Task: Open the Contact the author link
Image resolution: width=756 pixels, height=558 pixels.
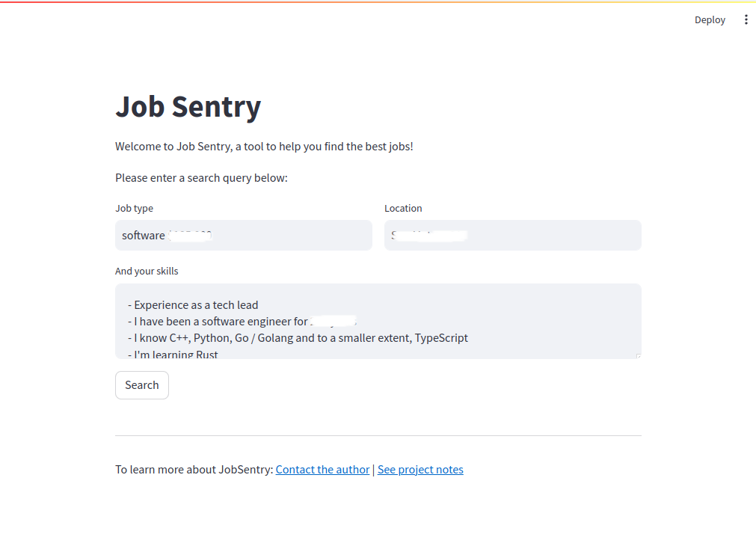Action: pyautogui.click(x=322, y=470)
